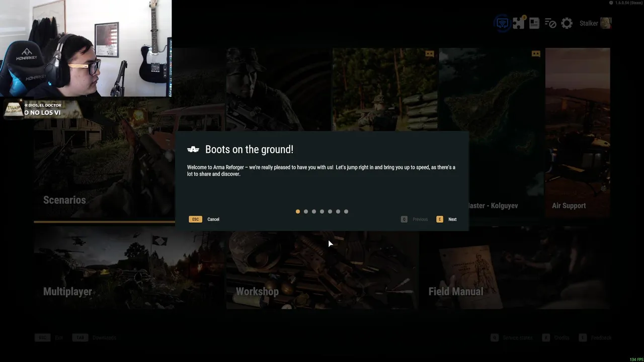Click the boots icon beside the dialog title
This screenshot has width=644, height=362.
[193, 149]
